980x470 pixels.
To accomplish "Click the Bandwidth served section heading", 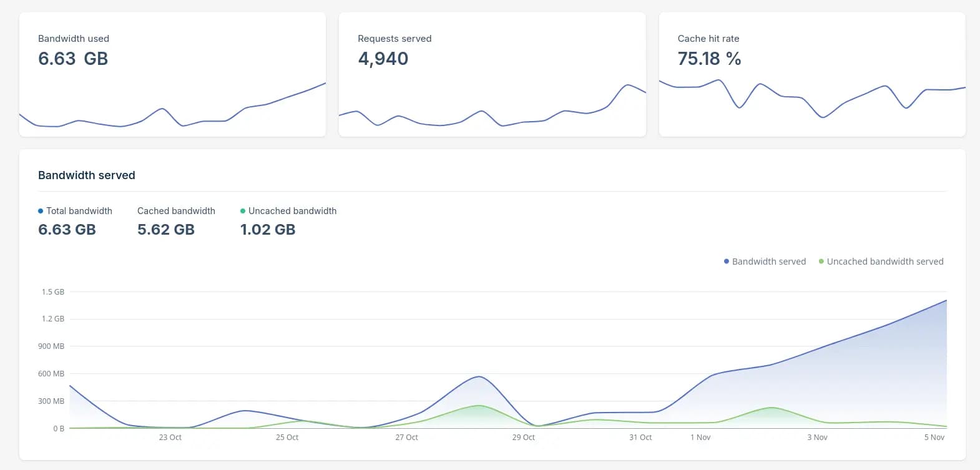I will [87, 175].
